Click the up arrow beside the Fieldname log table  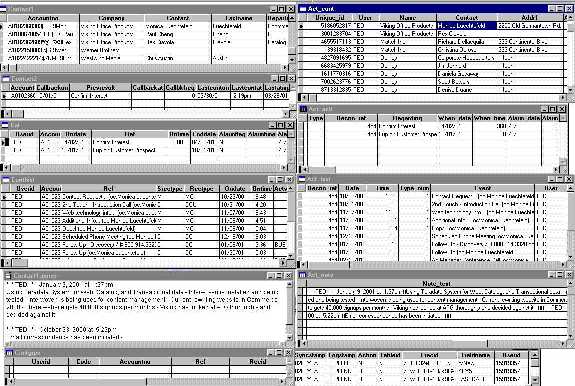(x=535, y=355)
